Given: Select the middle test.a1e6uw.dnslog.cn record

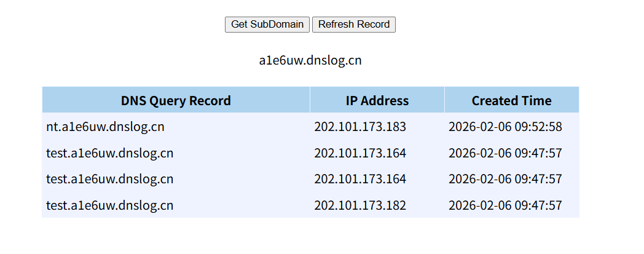Looking at the screenshot, I should (109, 179).
